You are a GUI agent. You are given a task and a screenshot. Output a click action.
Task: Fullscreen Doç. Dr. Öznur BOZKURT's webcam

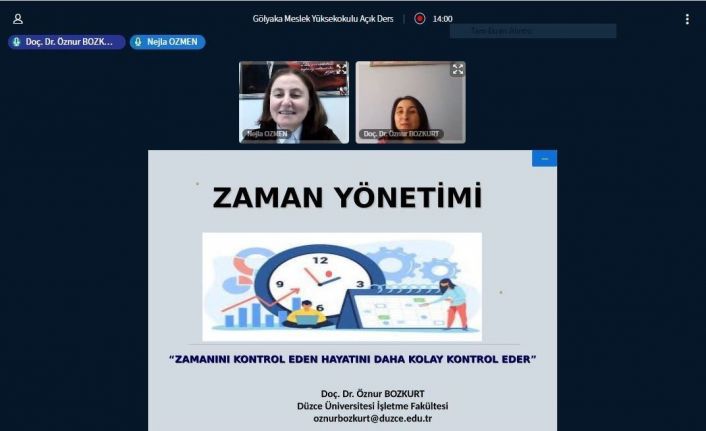click(457, 70)
